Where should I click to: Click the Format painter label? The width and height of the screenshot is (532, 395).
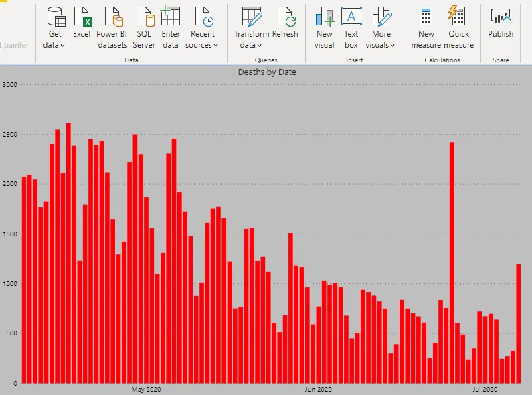point(14,45)
